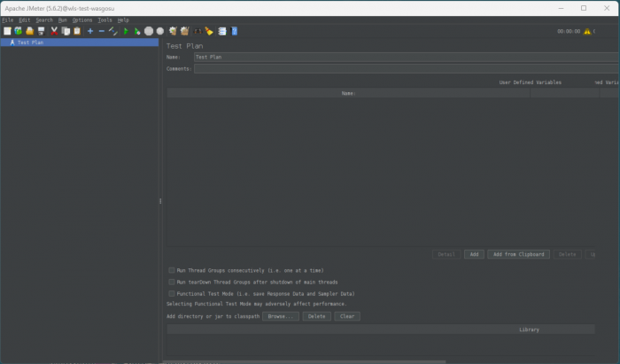
Task: Click the elapsed time 00:00:00 display
Action: pos(569,31)
